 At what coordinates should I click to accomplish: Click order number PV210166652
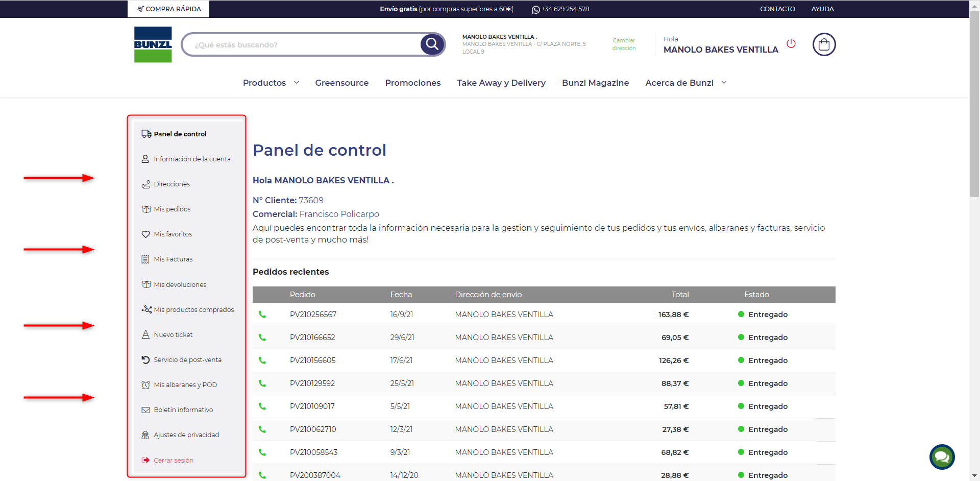(312, 338)
